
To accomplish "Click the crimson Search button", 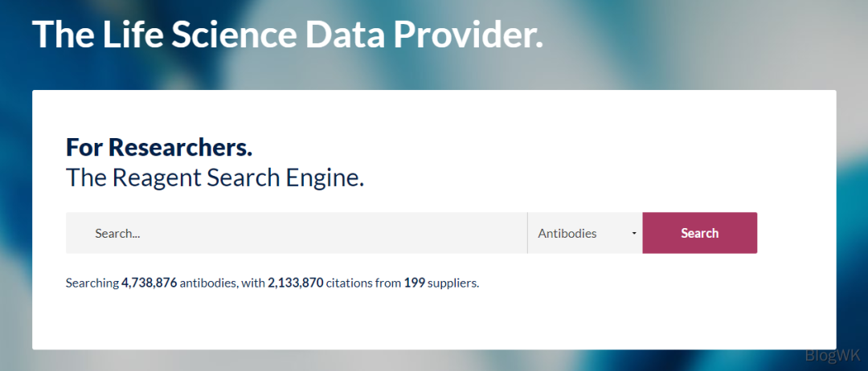I will click(x=700, y=233).
